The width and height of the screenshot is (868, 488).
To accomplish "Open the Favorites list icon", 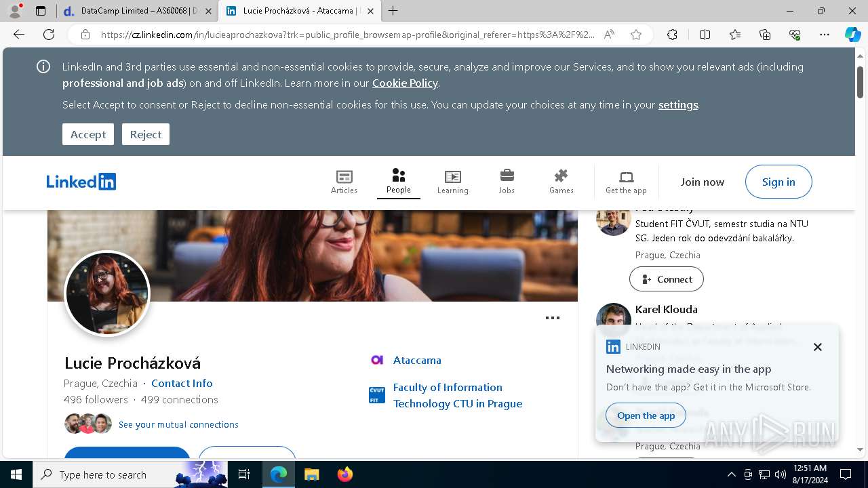I will coord(735,35).
